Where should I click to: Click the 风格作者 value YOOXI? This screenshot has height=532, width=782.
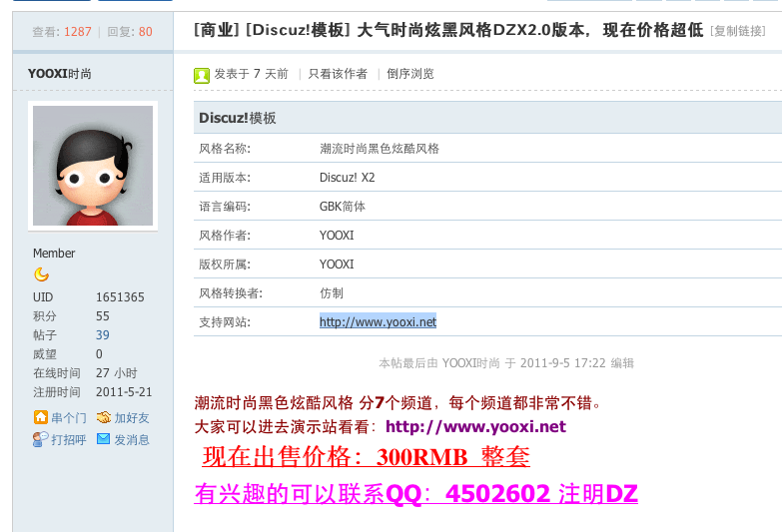pos(337,236)
